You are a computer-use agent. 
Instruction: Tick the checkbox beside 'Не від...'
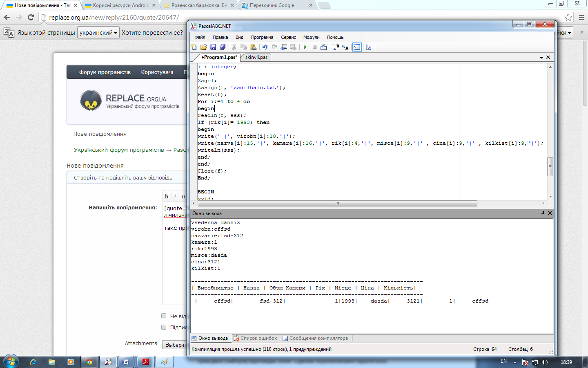click(164, 316)
